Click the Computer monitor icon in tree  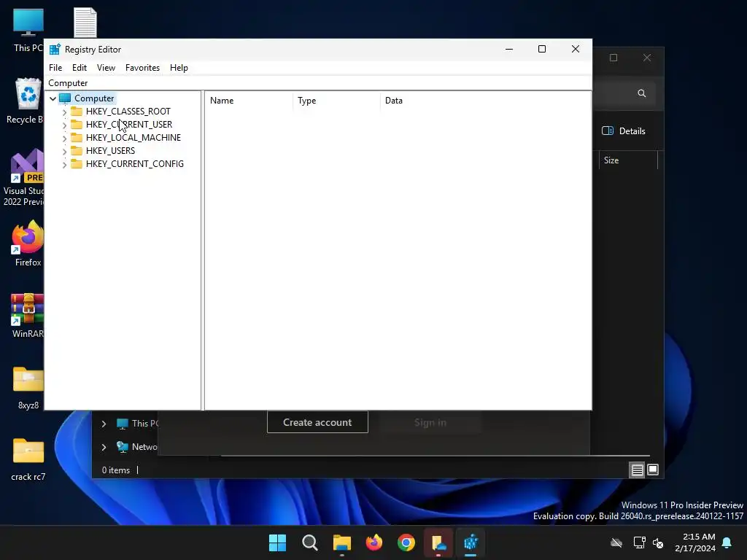coord(65,98)
